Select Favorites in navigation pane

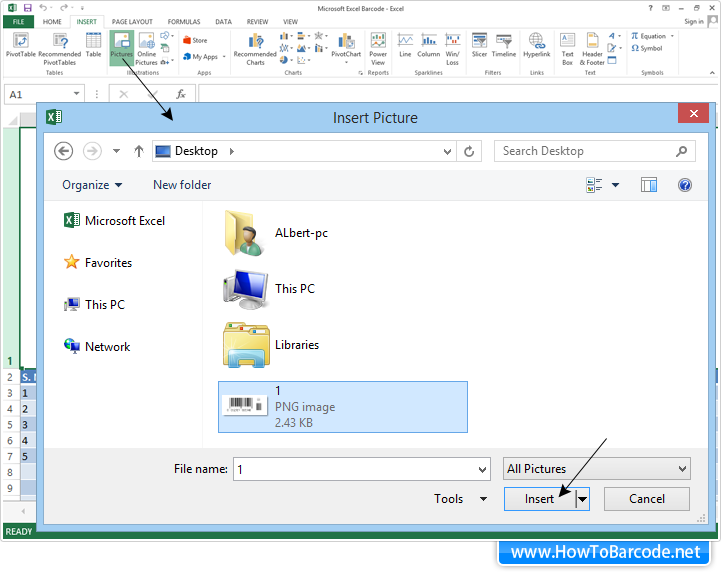(x=98, y=263)
